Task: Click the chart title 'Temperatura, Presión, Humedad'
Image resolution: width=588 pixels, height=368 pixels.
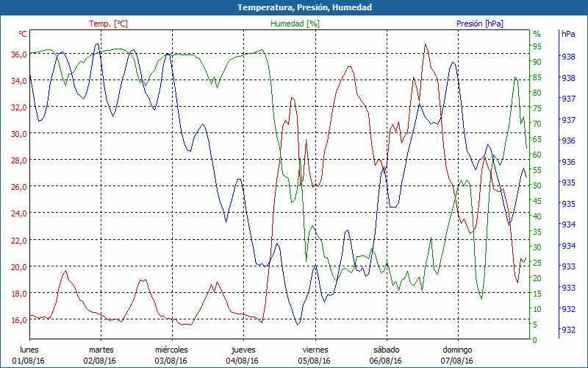Action: 294,7
